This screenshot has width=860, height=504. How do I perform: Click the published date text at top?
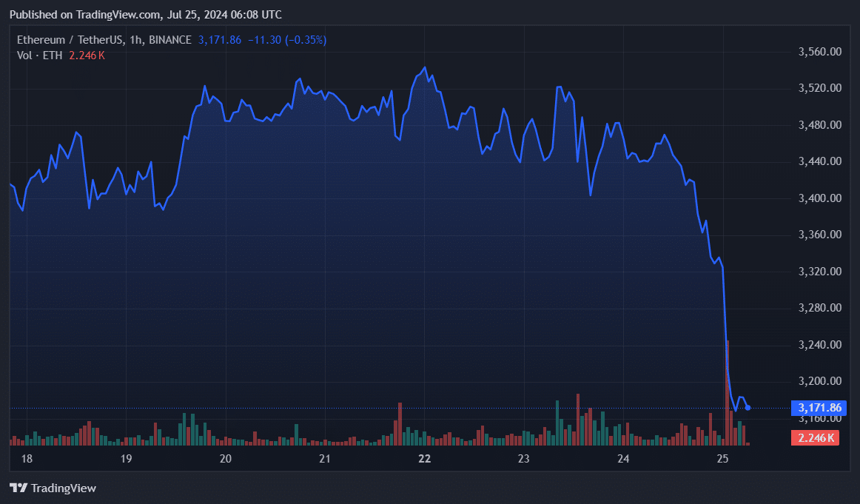(x=145, y=15)
